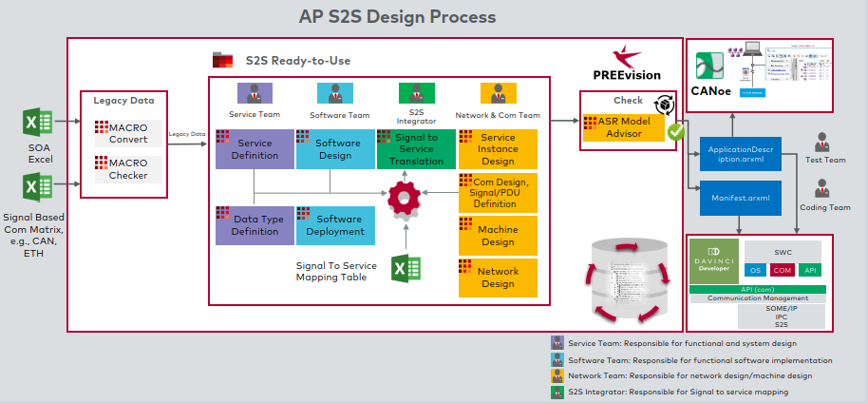Viewport: 868px width, 403px height.
Task: Click the S2S Integrator legend icon
Action: pos(558,392)
